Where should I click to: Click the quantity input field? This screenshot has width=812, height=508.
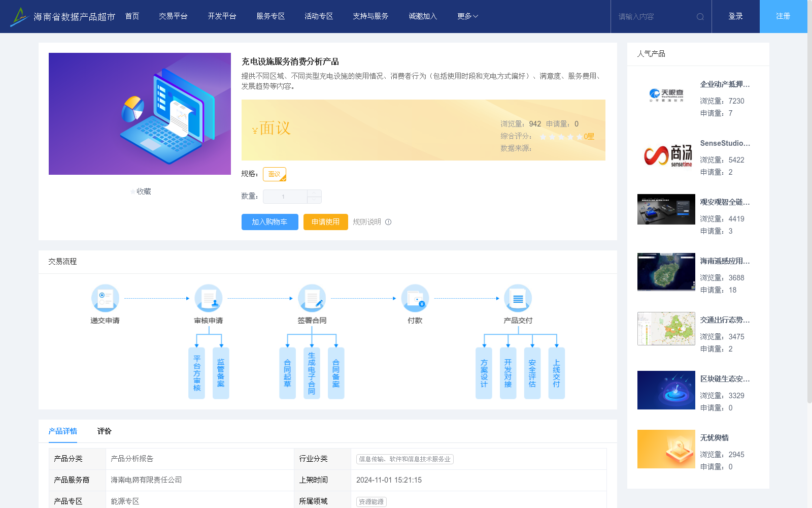tap(285, 197)
